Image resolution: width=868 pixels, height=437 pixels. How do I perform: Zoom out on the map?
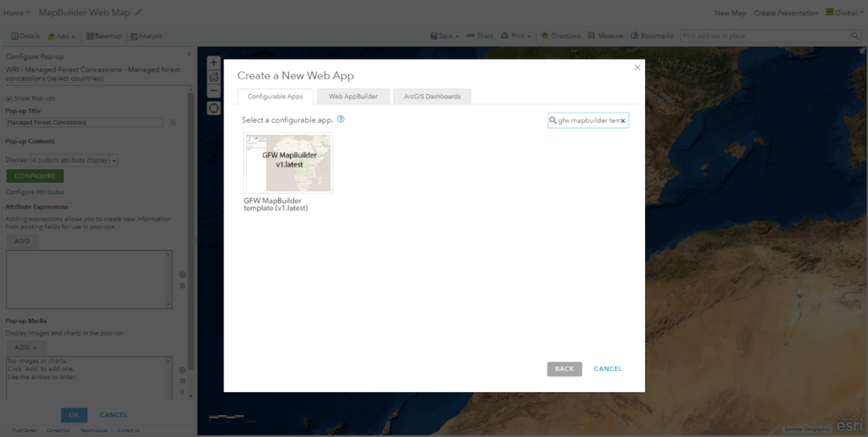click(x=214, y=91)
